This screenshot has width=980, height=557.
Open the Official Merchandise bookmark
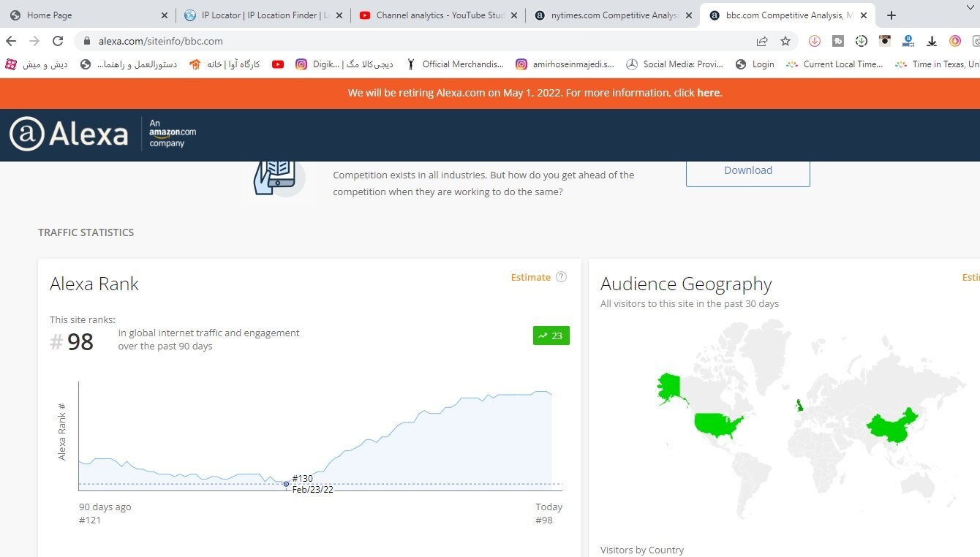454,64
